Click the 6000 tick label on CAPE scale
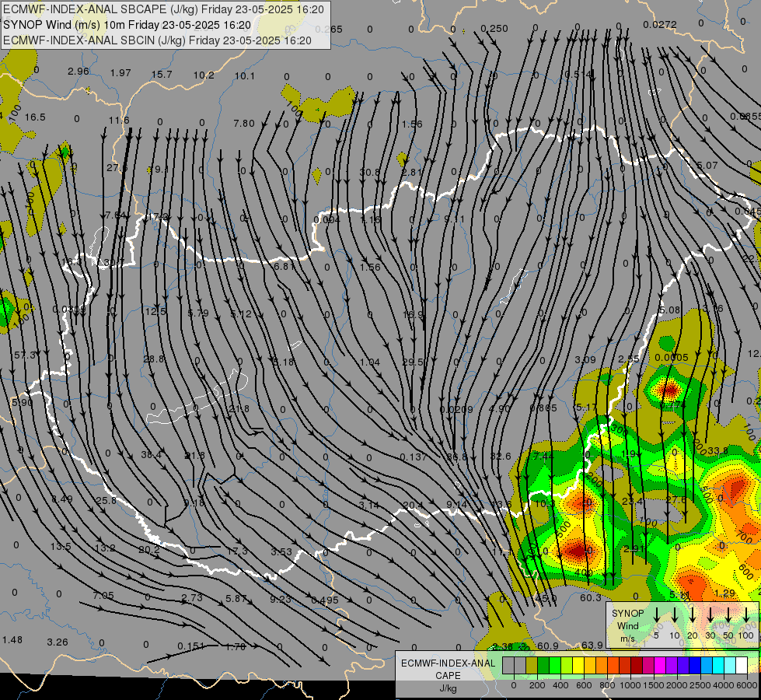The width and height of the screenshot is (761, 700). (x=747, y=685)
